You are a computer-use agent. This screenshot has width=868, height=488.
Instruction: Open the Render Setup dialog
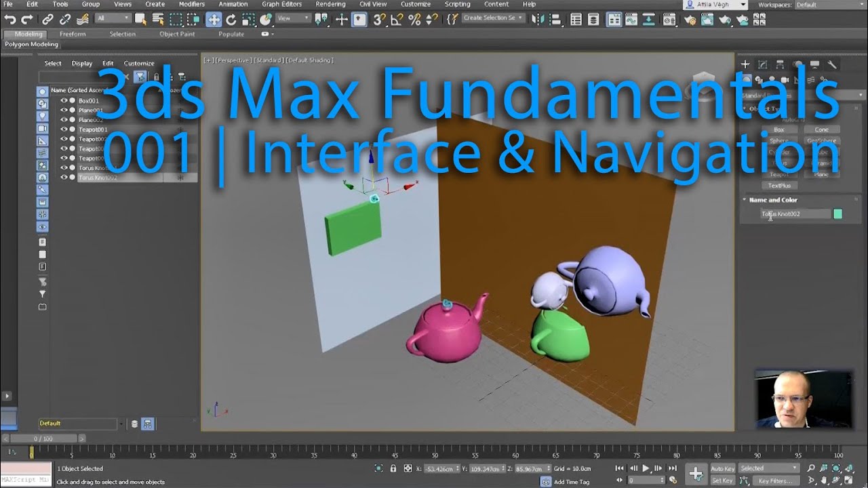pyautogui.click(x=690, y=19)
